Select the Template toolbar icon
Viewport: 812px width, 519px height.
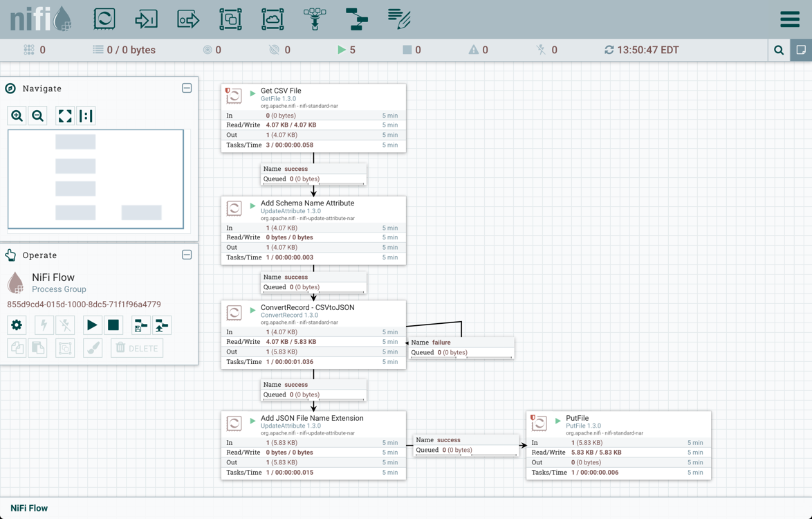click(x=356, y=19)
